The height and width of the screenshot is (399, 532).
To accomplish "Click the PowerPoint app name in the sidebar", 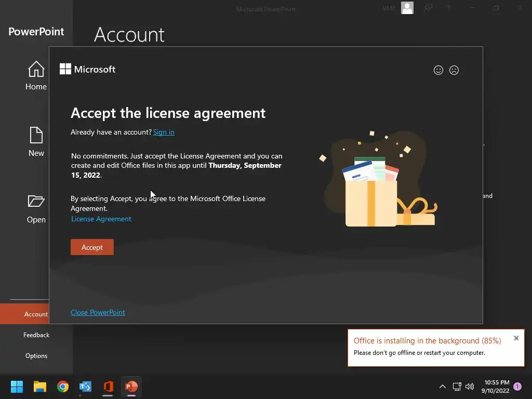I will [x=36, y=32].
